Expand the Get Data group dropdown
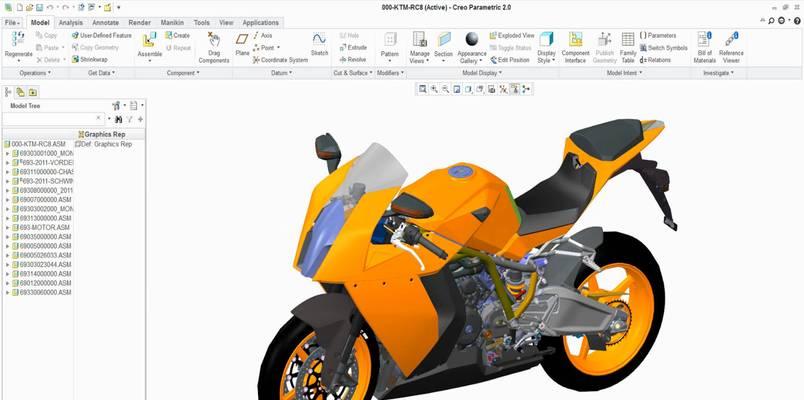This screenshot has height=400, width=804. coord(102,73)
